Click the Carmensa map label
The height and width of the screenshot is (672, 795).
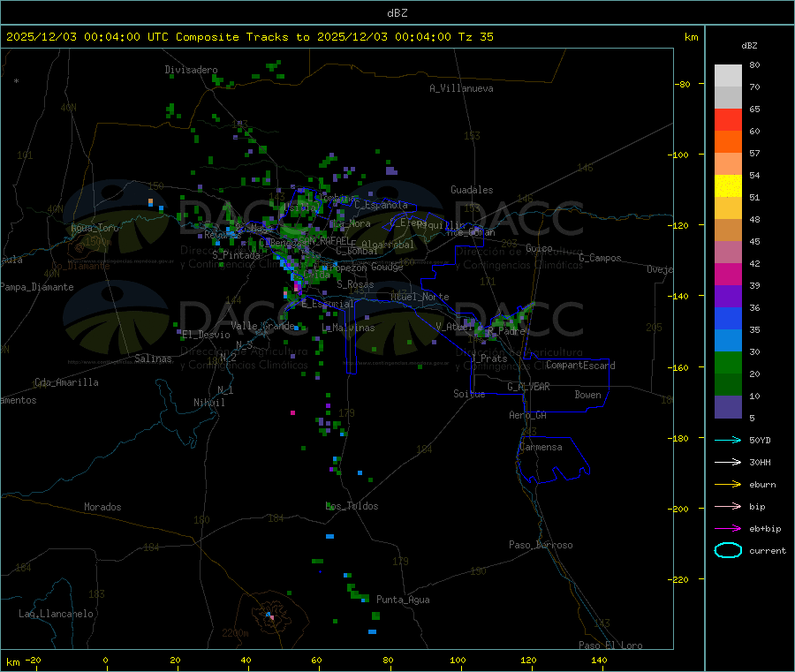[x=541, y=447]
